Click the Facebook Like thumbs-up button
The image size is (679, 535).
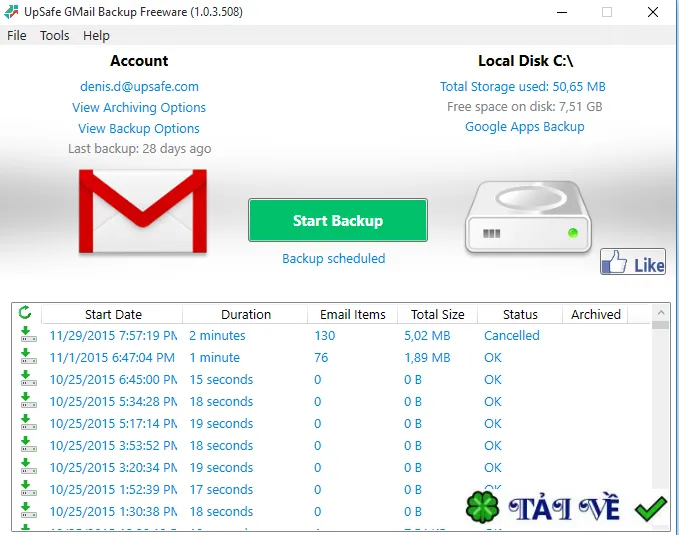point(633,261)
